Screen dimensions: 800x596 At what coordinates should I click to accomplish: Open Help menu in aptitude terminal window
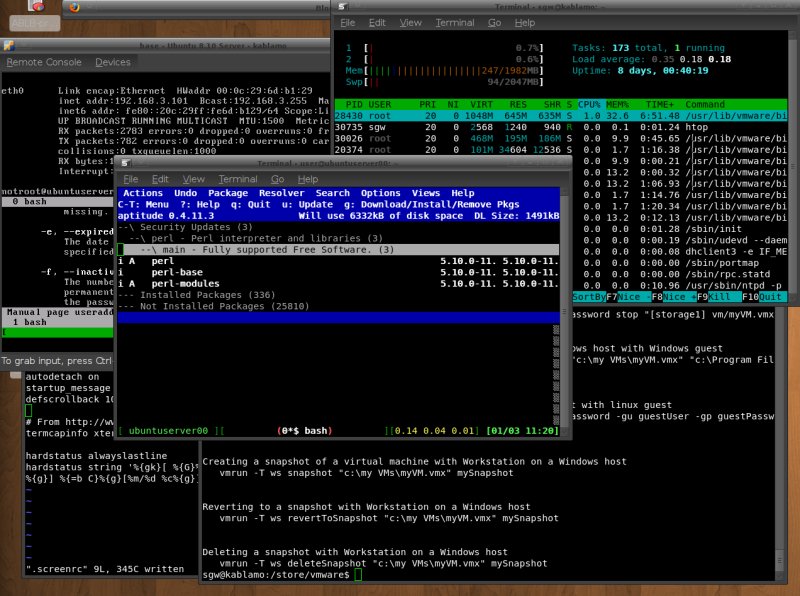tap(308, 179)
